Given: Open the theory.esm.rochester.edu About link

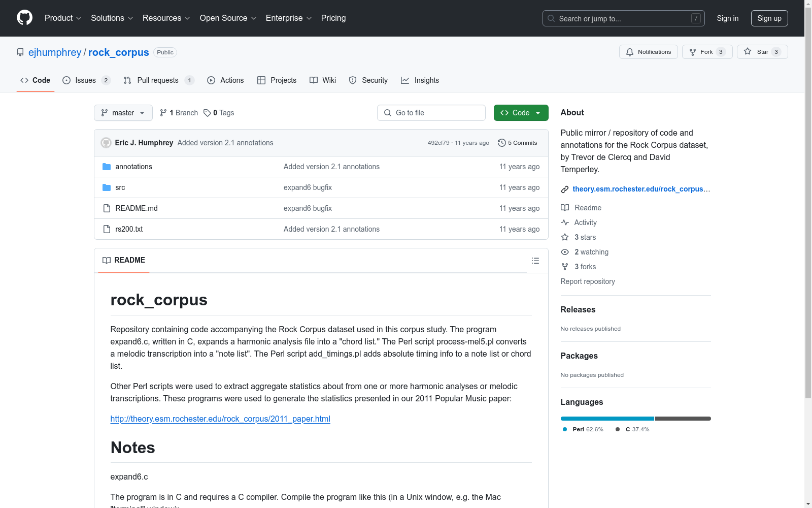Looking at the screenshot, I should [x=641, y=189].
